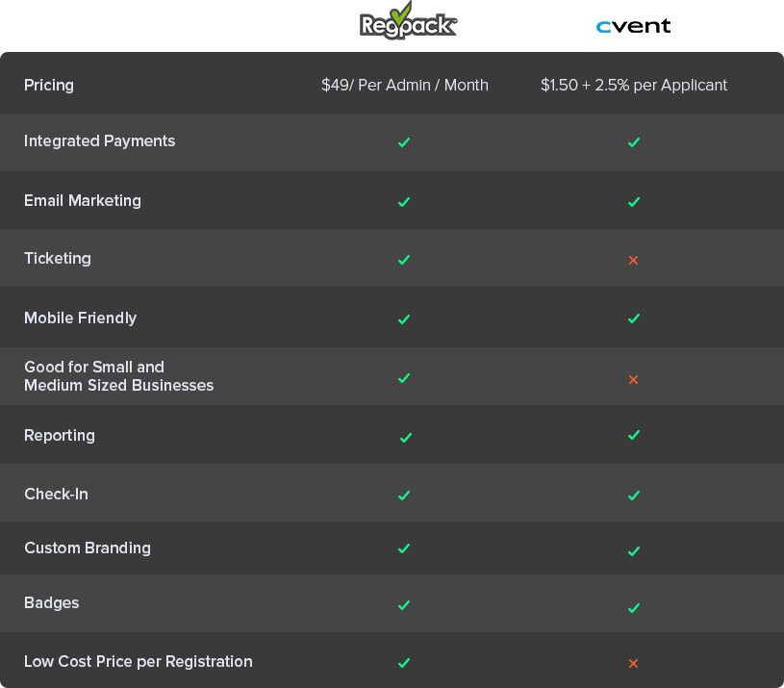Click Regpack's checkmark for Low Cost Price
Image resolution: width=784 pixels, height=688 pixels.
[404, 663]
